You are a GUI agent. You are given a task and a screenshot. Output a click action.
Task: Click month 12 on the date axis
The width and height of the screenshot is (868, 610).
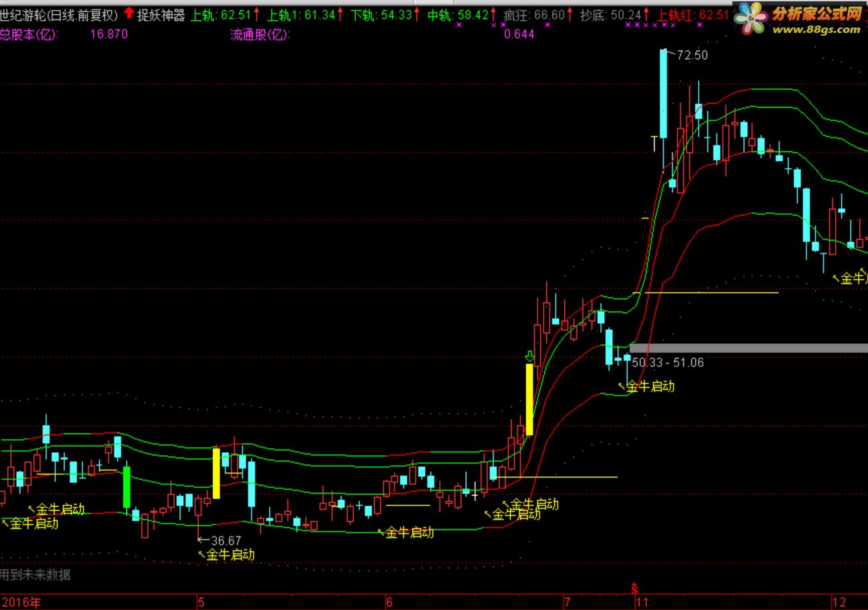coord(839,602)
